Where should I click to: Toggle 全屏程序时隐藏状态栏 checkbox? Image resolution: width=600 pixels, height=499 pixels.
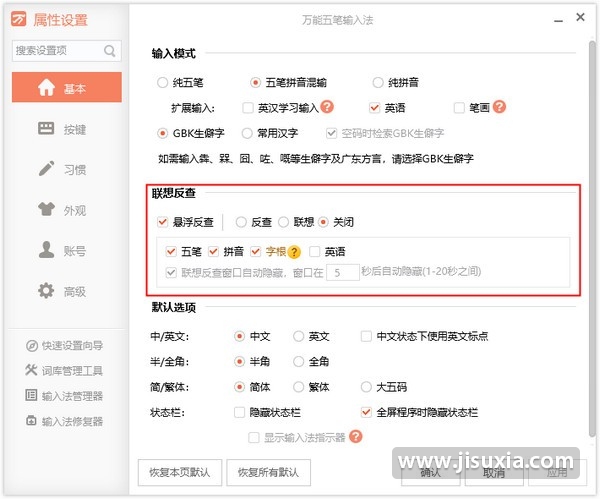point(366,412)
